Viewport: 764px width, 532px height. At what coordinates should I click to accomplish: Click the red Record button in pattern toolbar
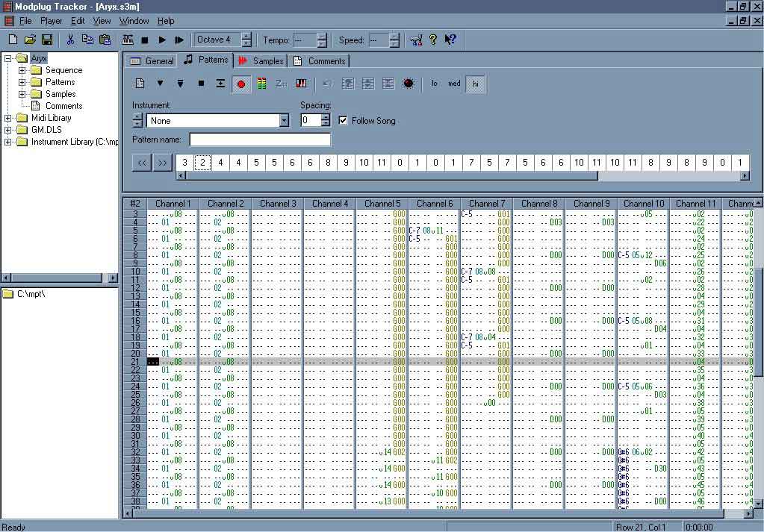pyautogui.click(x=240, y=84)
